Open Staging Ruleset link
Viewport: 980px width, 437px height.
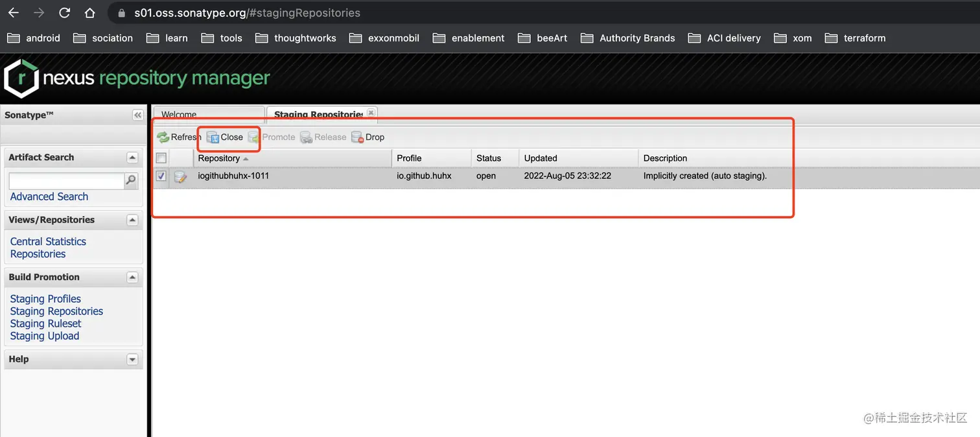(45, 324)
